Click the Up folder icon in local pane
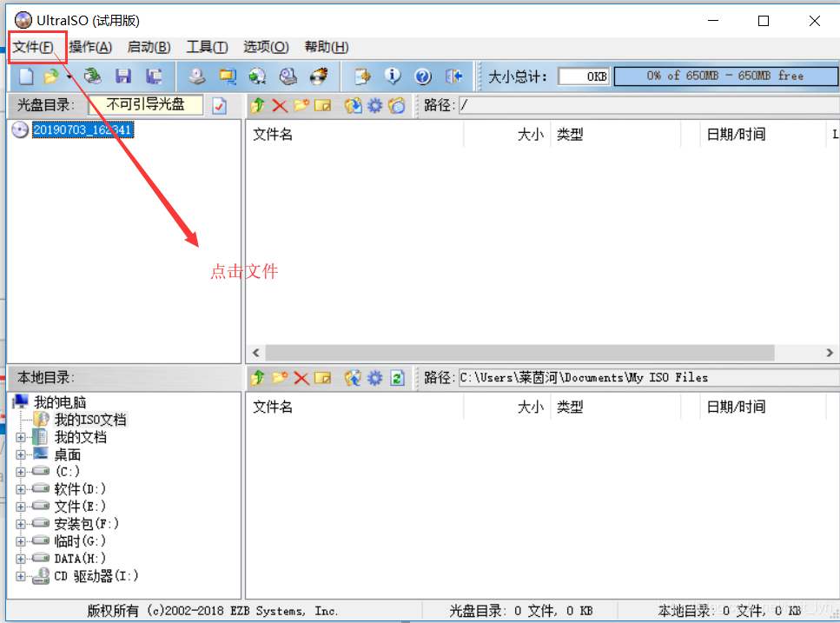The width and height of the screenshot is (840, 623). [x=258, y=378]
